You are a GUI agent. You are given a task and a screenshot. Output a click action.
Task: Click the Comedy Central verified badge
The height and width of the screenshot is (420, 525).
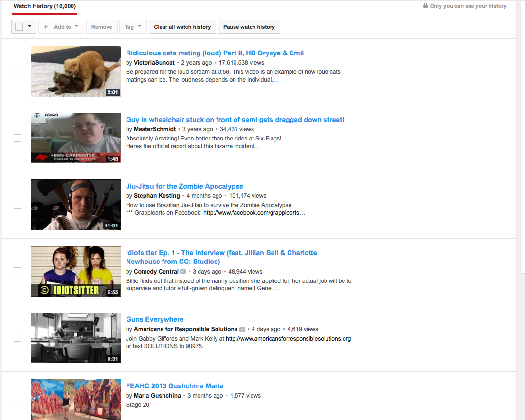[183, 272]
